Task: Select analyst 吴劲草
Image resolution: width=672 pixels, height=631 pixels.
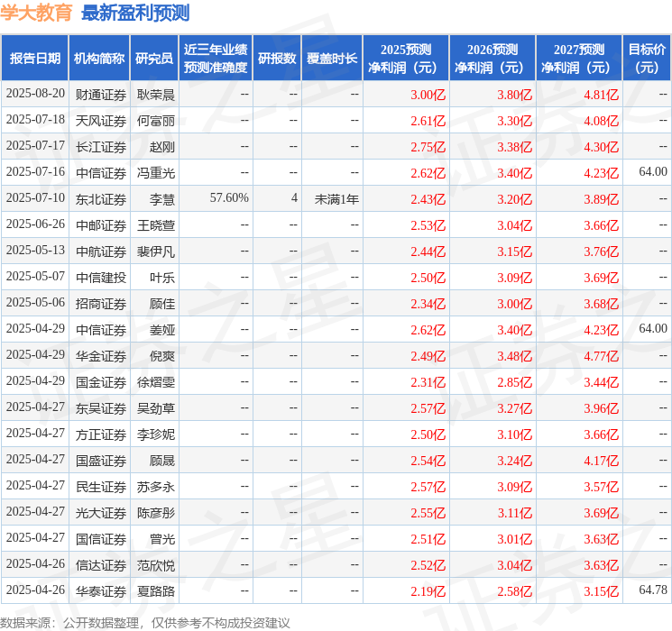Action: tap(155, 408)
